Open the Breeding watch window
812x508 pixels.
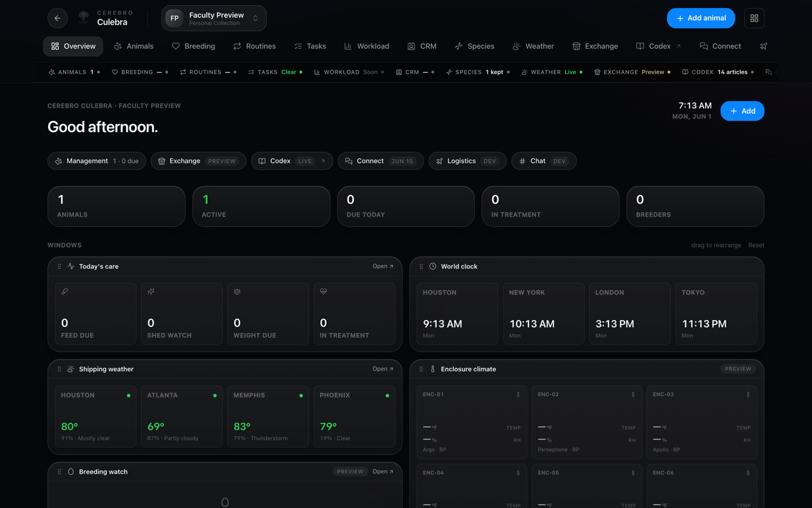tap(383, 472)
